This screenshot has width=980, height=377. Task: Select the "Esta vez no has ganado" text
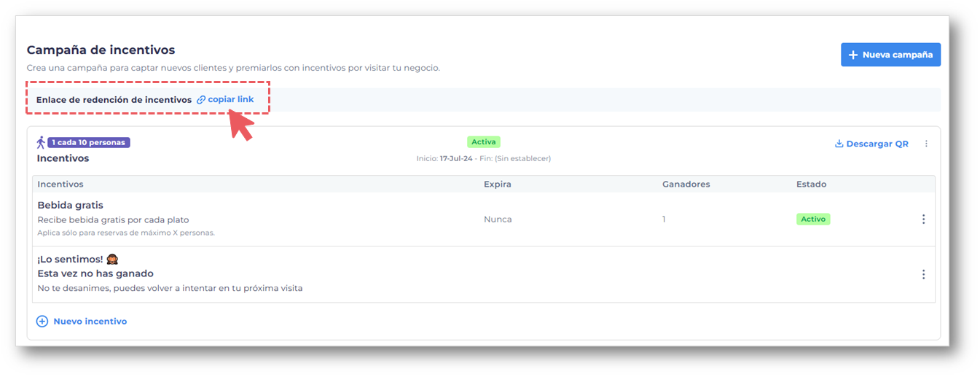pos(95,273)
